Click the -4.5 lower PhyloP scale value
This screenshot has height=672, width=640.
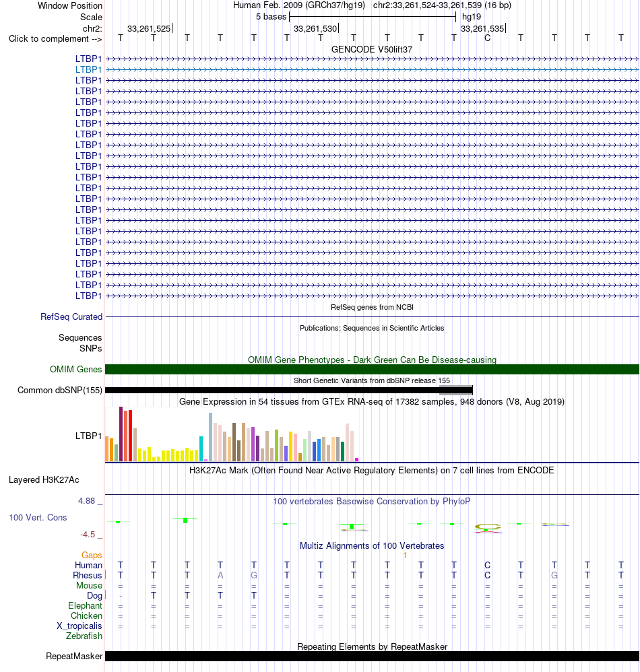click(x=88, y=535)
